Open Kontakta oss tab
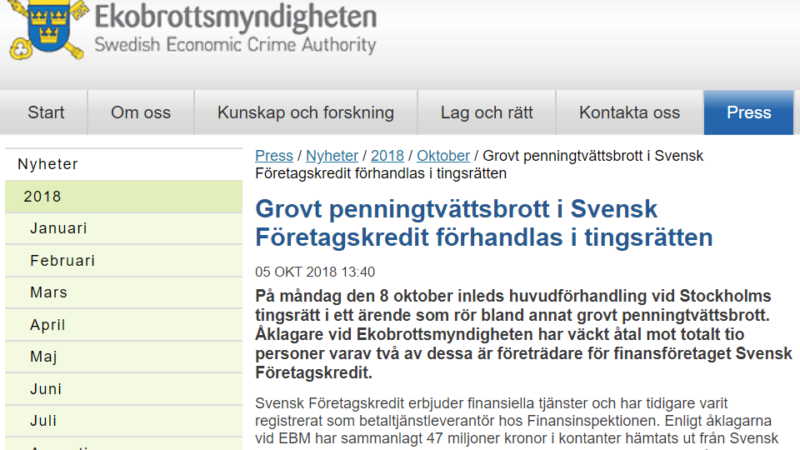This screenshot has height=450, width=800. [630, 112]
